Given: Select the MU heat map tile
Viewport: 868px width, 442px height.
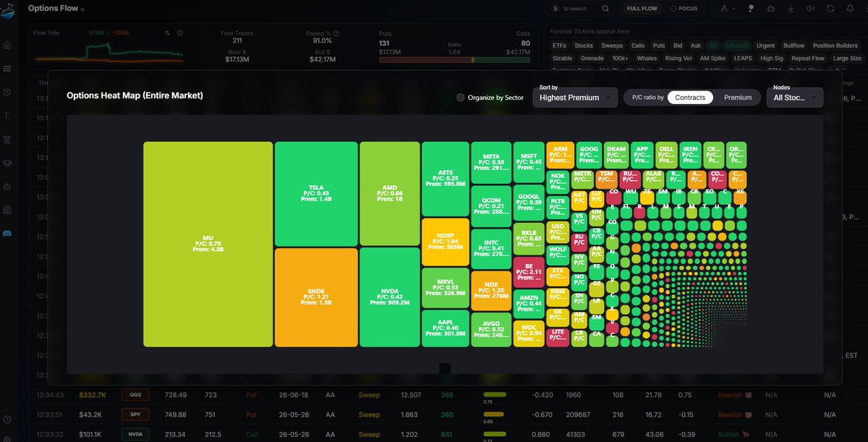Looking at the screenshot, I should (208, 244).
